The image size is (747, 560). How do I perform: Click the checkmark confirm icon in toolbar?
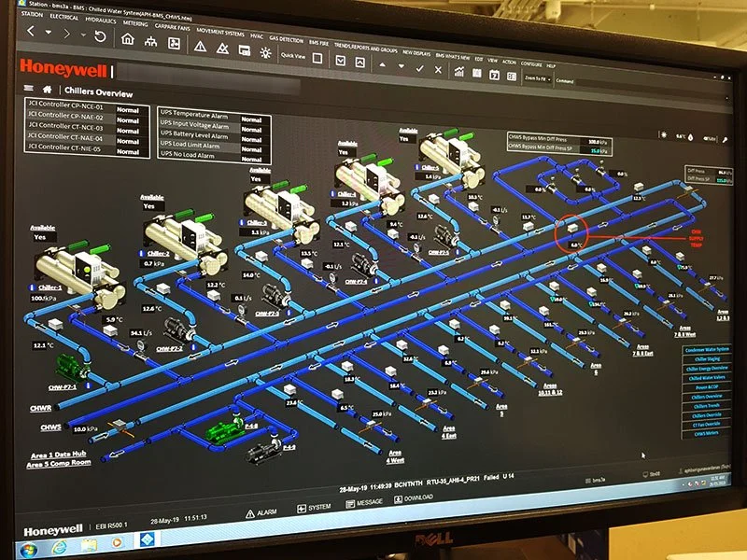pos(419,68)
